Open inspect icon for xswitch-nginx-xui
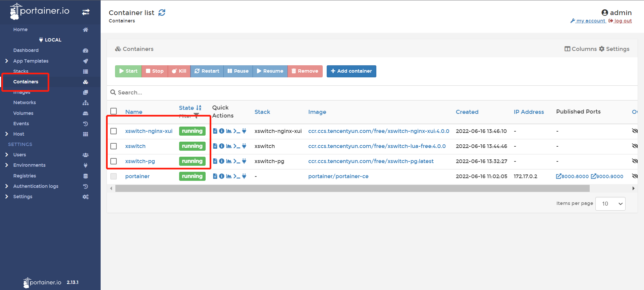 coord(222,131)
